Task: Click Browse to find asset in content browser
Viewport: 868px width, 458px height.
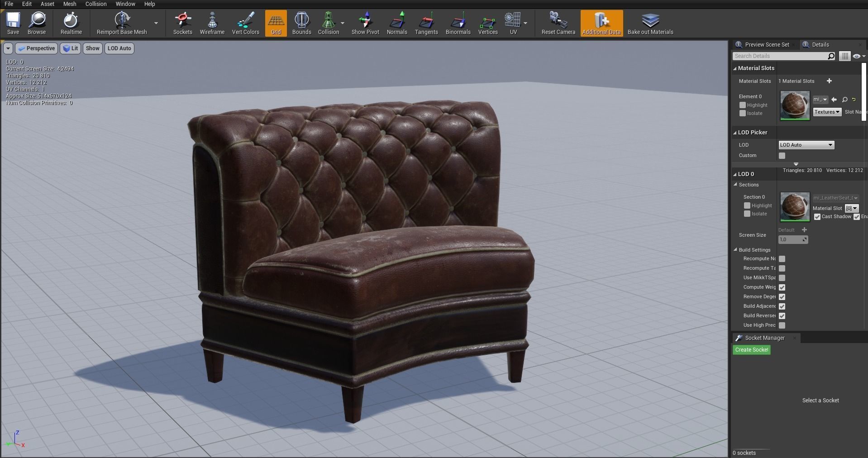Action: coord(37,23)
